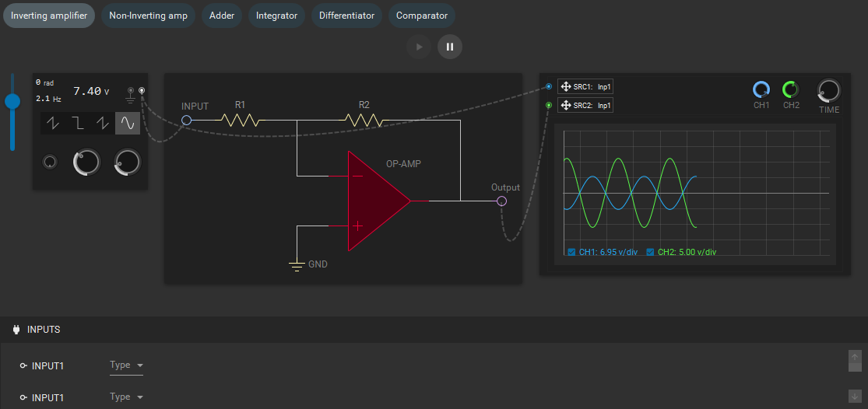Click the small knob in signal generator
Screen dimensions: 868x409
(50, 162)
